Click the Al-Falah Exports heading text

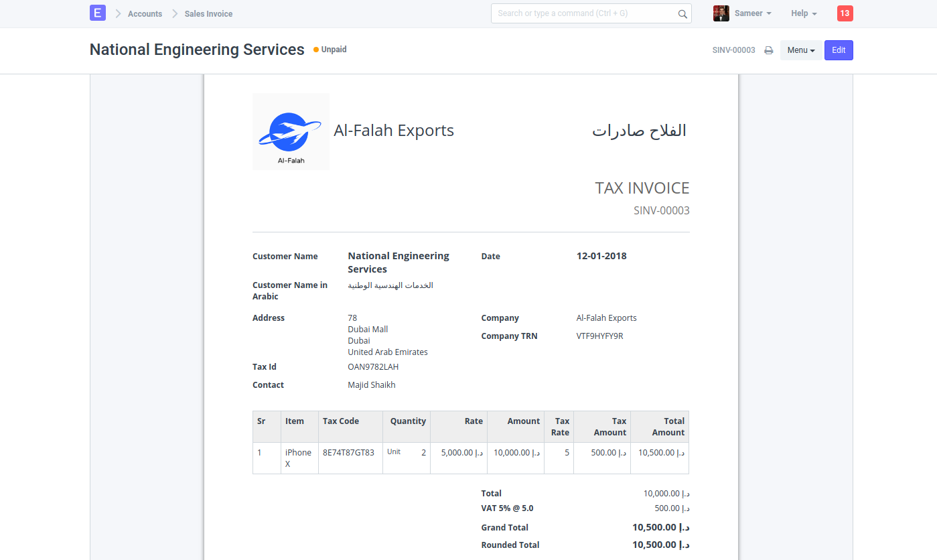(394, 131)
